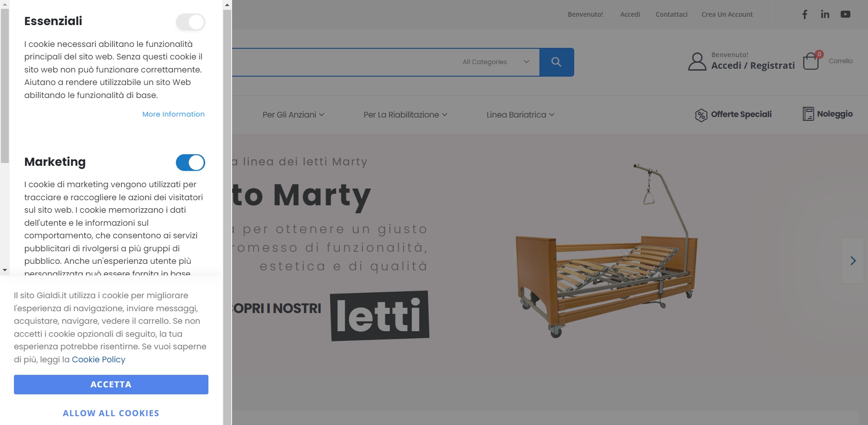The width and height of the screenshot is (868, 425).
Task: Open the YouTube social icon
Action: tap(845, 14)
